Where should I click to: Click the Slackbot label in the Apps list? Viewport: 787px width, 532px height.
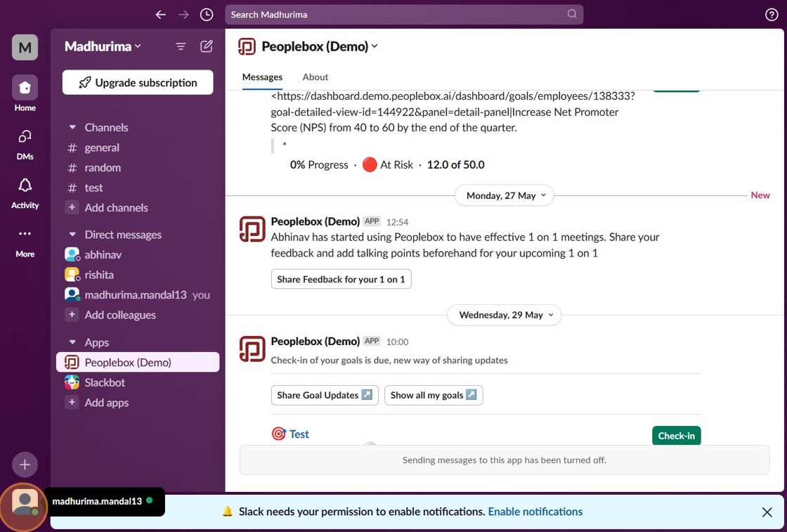[x=105, y=382]
